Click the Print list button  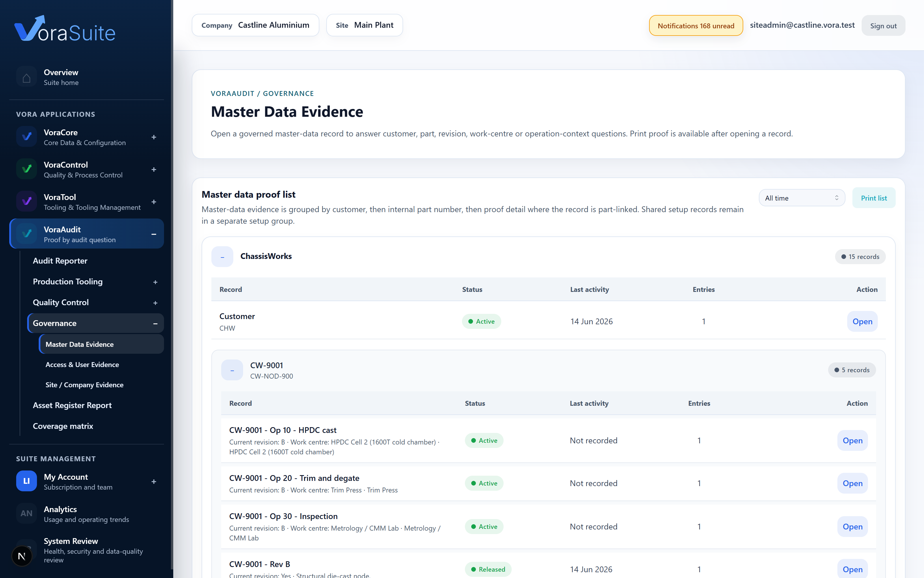(x=873, y=198)
